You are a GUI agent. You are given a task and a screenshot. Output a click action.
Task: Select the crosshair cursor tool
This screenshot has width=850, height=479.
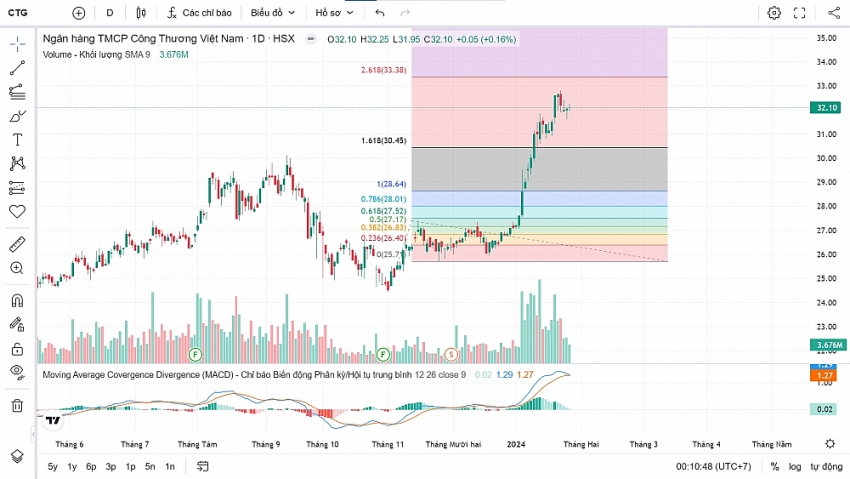click(17, 44)
